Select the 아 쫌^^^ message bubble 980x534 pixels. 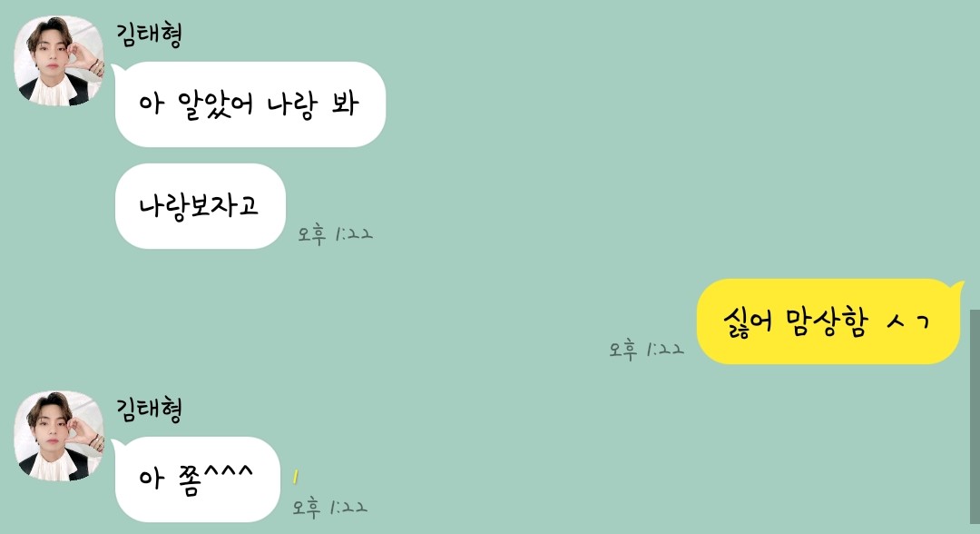coord(198,480)
